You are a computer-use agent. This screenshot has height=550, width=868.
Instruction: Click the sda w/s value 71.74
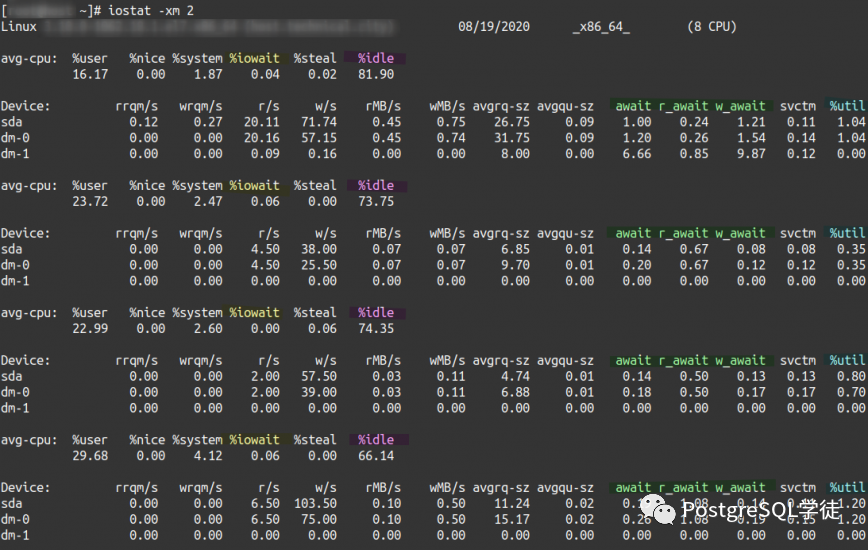319,122
